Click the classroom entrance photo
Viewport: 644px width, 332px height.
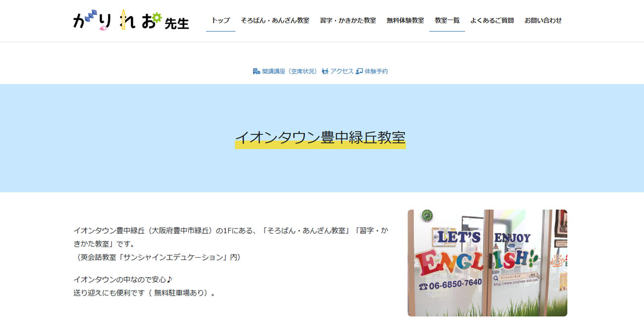pos(487,263)
